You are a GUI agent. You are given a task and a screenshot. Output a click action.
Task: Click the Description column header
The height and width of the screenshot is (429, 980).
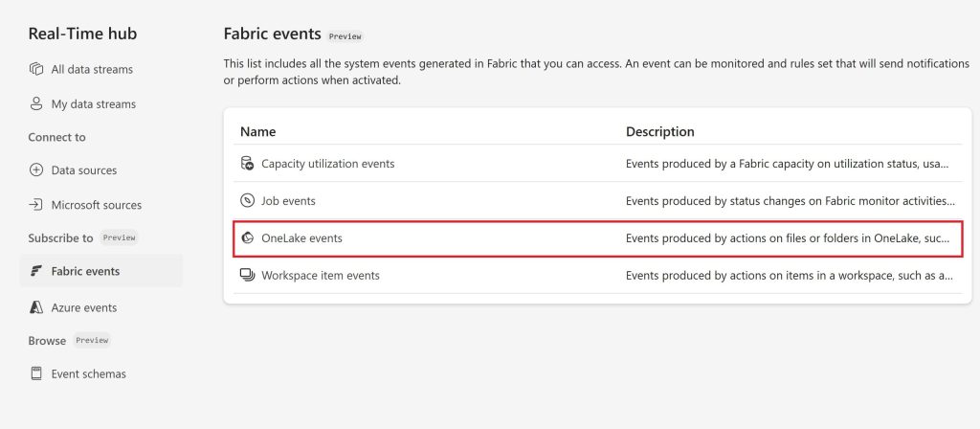point(660,132)
